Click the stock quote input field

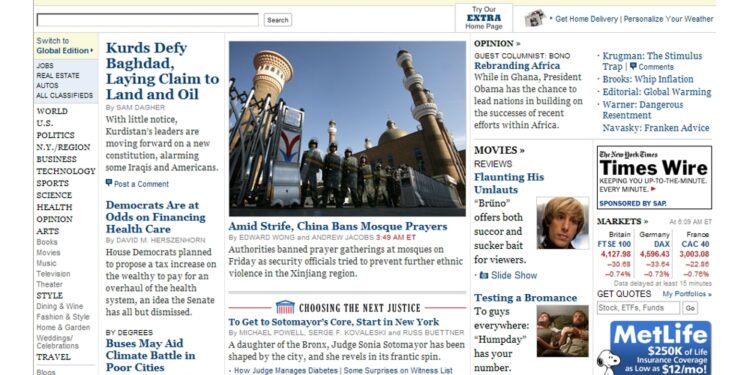point(638,308)
